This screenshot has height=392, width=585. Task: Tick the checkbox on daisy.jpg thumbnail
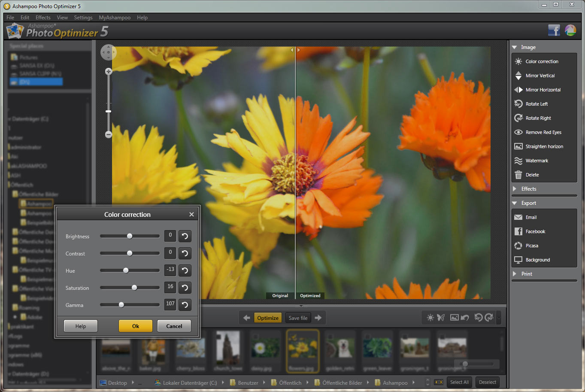tap(256, 336)
